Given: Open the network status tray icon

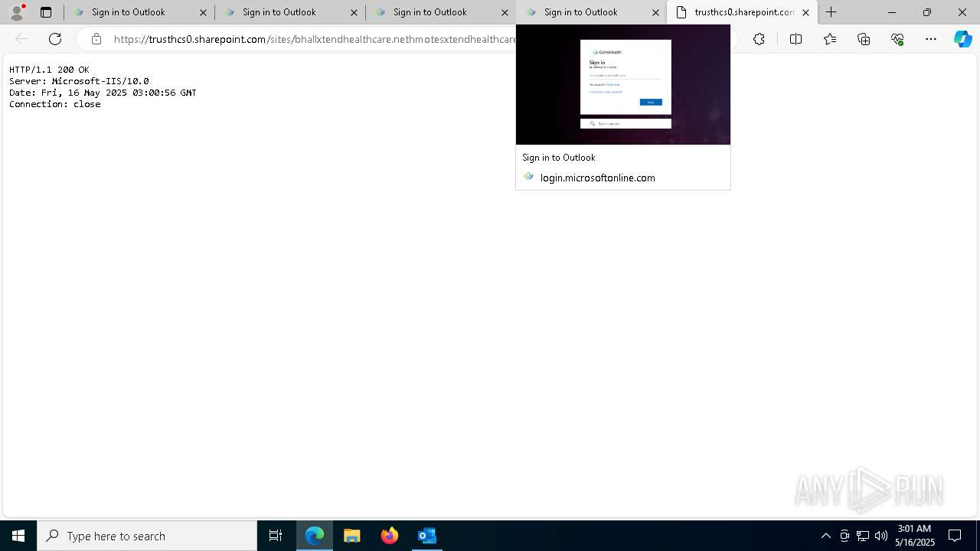Looking at the screenshot, I should (863, 536).
